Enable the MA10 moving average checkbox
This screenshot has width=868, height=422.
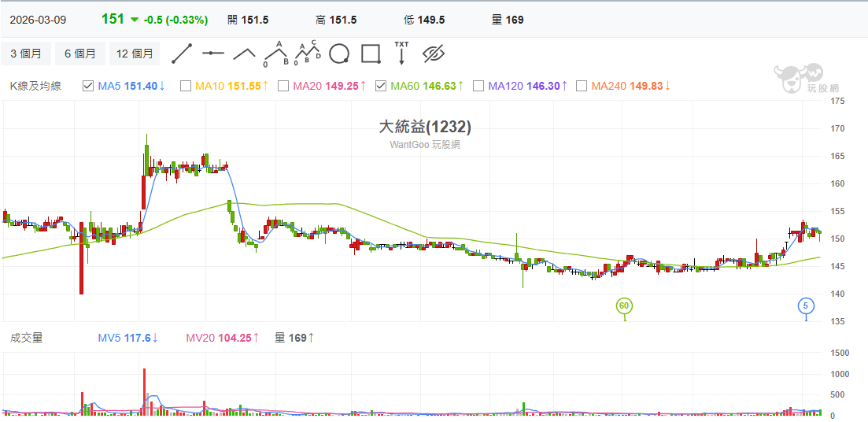pos(186,86)
